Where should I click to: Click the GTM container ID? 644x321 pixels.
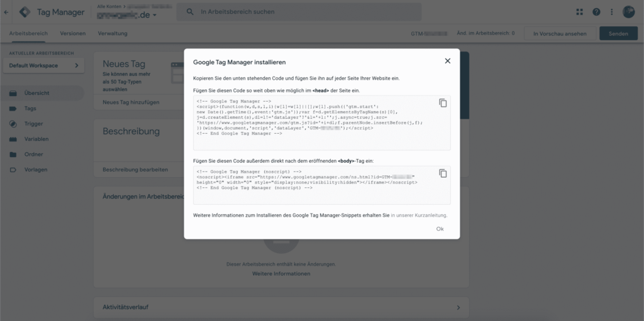pyautogui.click(x=430, y=33)
